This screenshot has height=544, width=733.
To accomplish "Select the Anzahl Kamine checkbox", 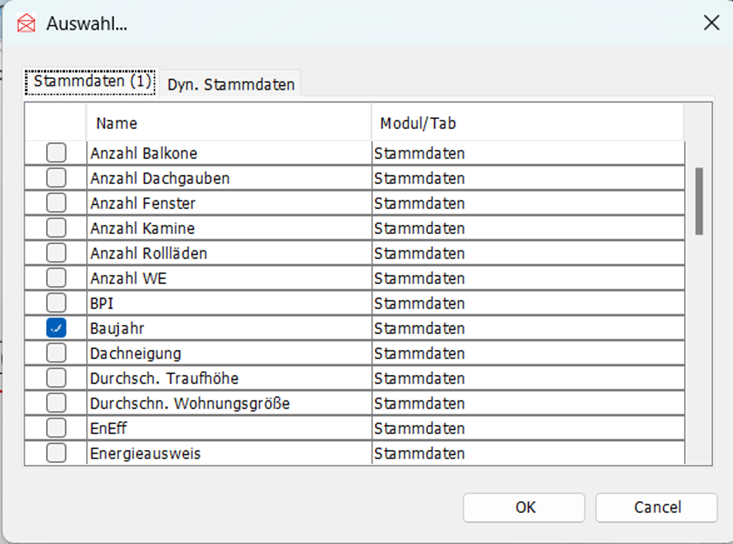I will click(57, 228).
